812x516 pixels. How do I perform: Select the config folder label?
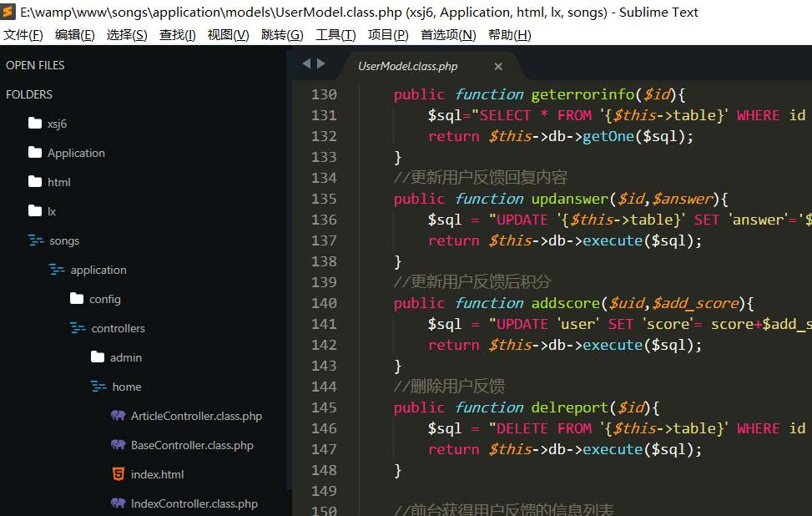tap(104, 300)
